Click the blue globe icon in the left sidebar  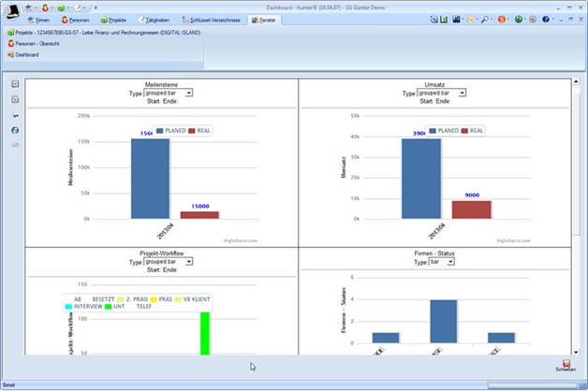pyautogui.click(x=15, y=130)
